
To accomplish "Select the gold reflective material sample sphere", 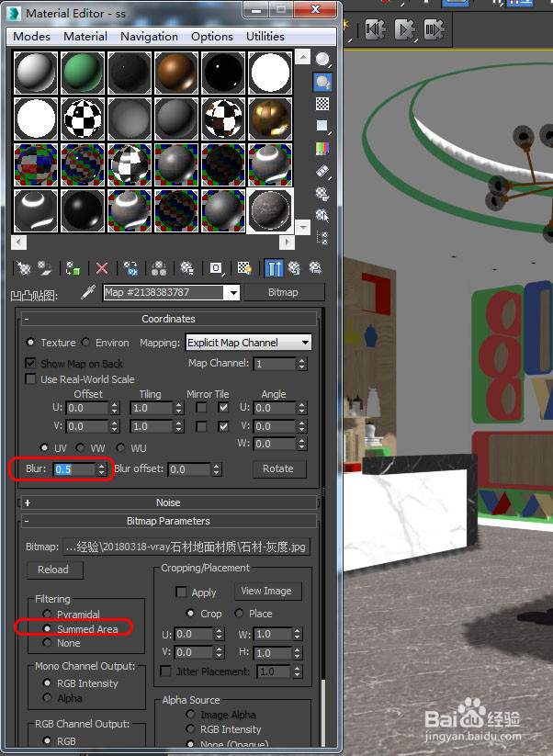I will coord(270,118).
